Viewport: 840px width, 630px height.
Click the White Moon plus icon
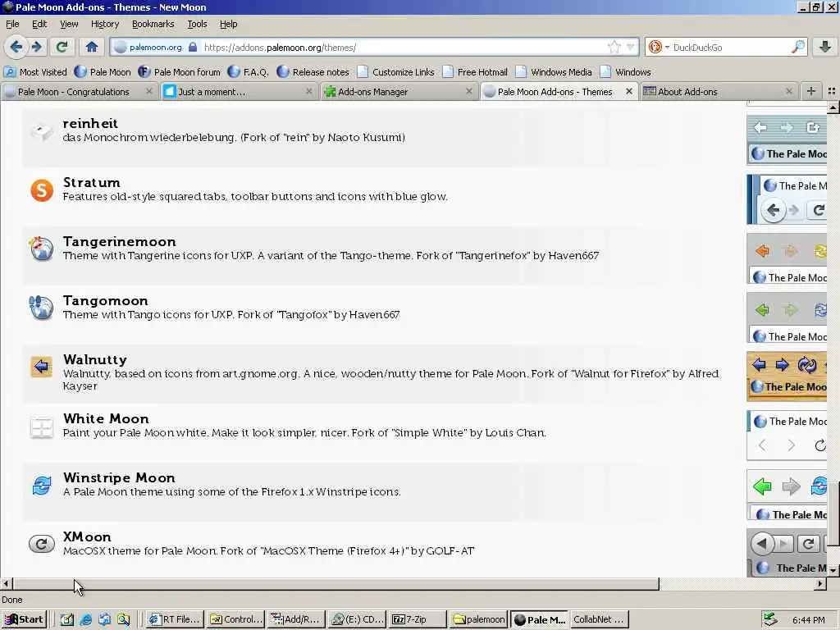41,427
